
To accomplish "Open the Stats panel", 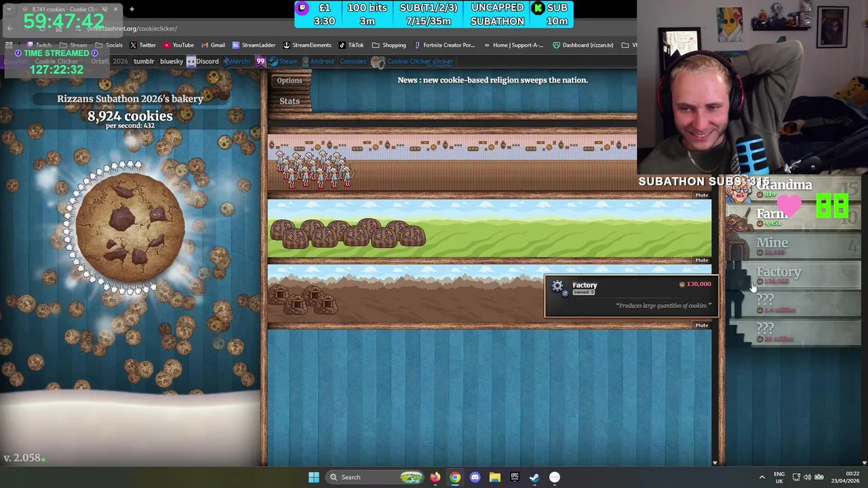I will (290, 101).
